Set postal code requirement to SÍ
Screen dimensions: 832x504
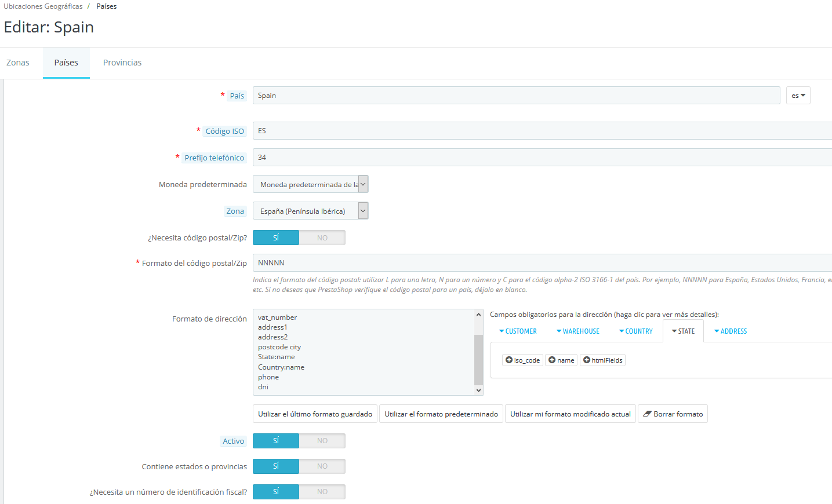coord(276,238)
